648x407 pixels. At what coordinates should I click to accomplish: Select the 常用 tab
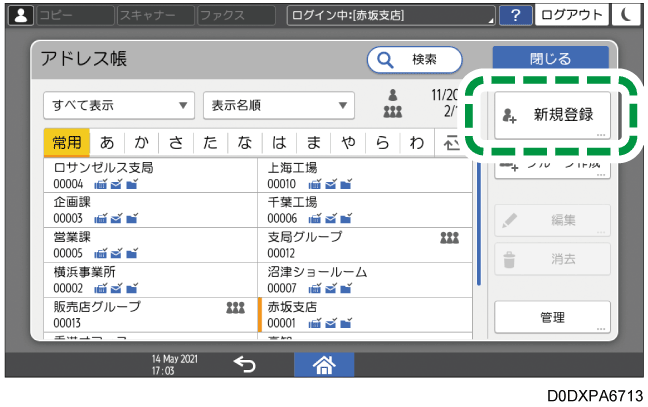pos(67,143)
